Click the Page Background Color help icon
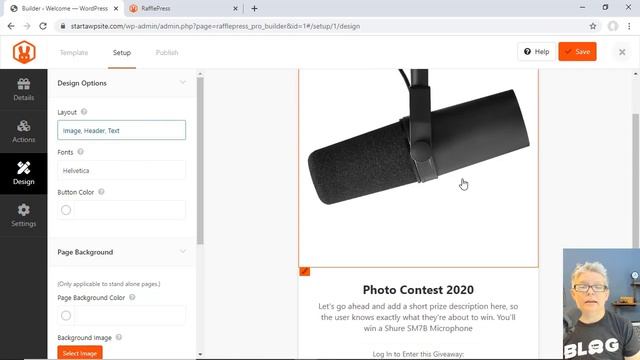Image resolution: width=640 pixels, height=360 pixels. click(x=132, y=297)
